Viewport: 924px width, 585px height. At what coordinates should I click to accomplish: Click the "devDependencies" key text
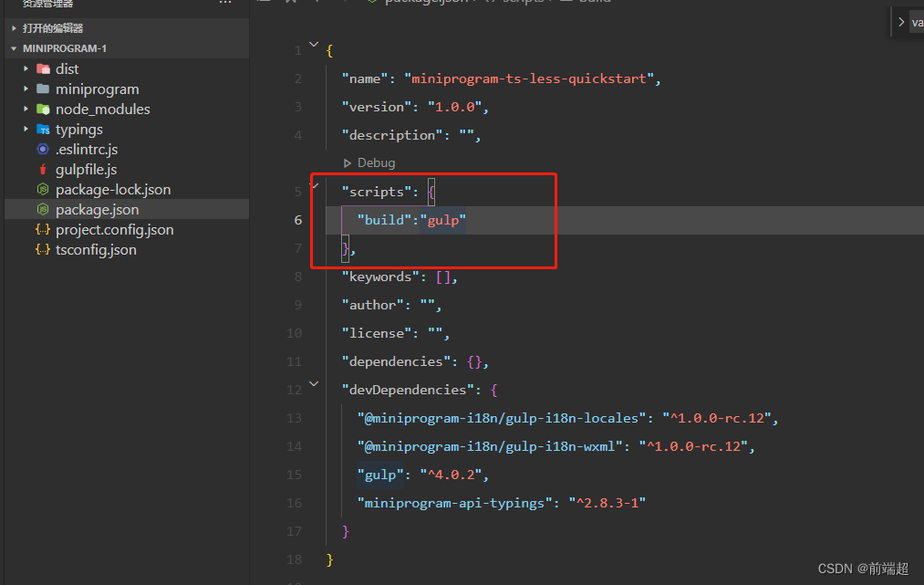(408, 390)
